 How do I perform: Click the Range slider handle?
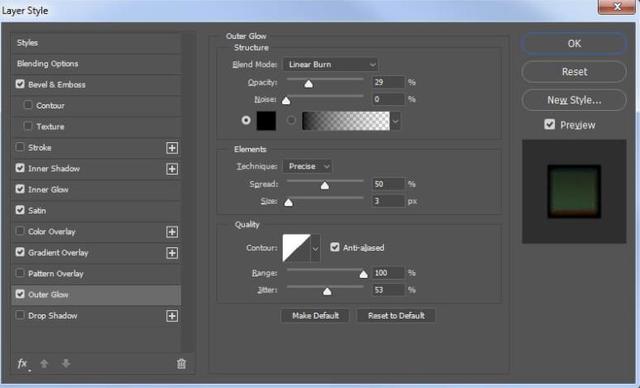363,274
